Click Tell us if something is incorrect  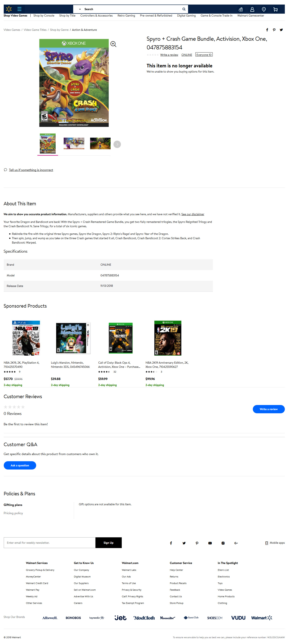(31, 170)
